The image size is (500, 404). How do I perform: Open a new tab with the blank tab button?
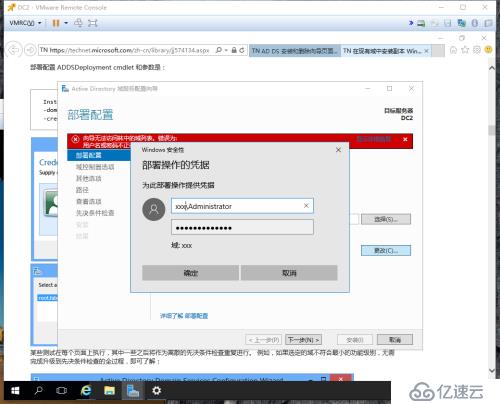pos(438,51)
